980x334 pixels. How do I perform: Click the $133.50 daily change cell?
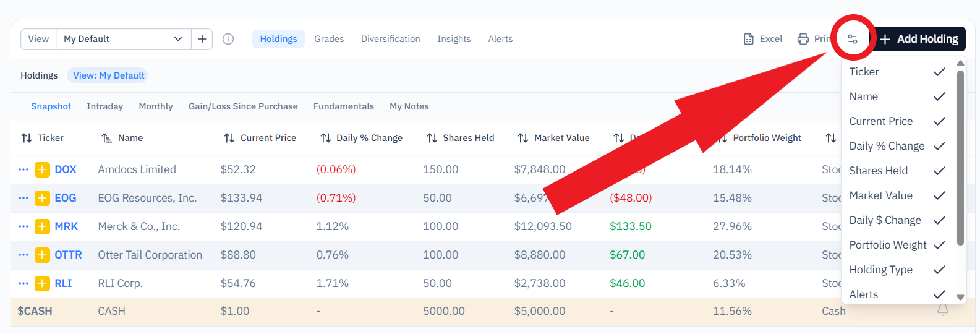631,226
